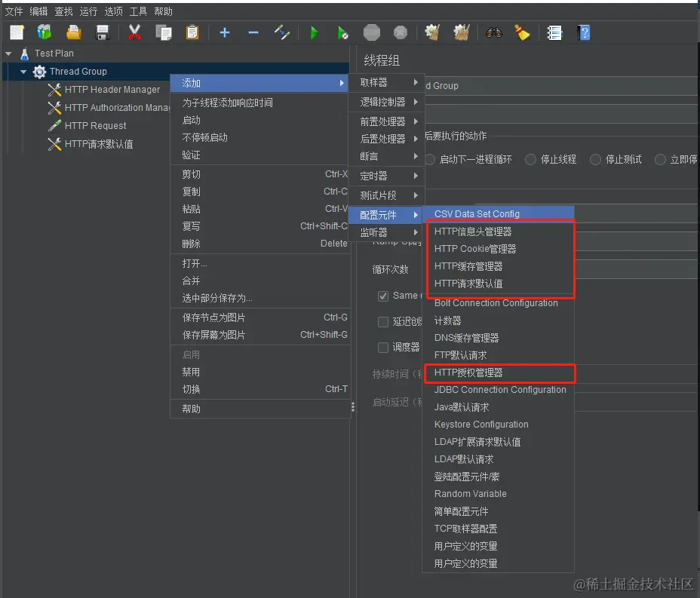Viewport: 700px width, 598px height.
Task: Start the test with green play icon
Action: point(315,32)
